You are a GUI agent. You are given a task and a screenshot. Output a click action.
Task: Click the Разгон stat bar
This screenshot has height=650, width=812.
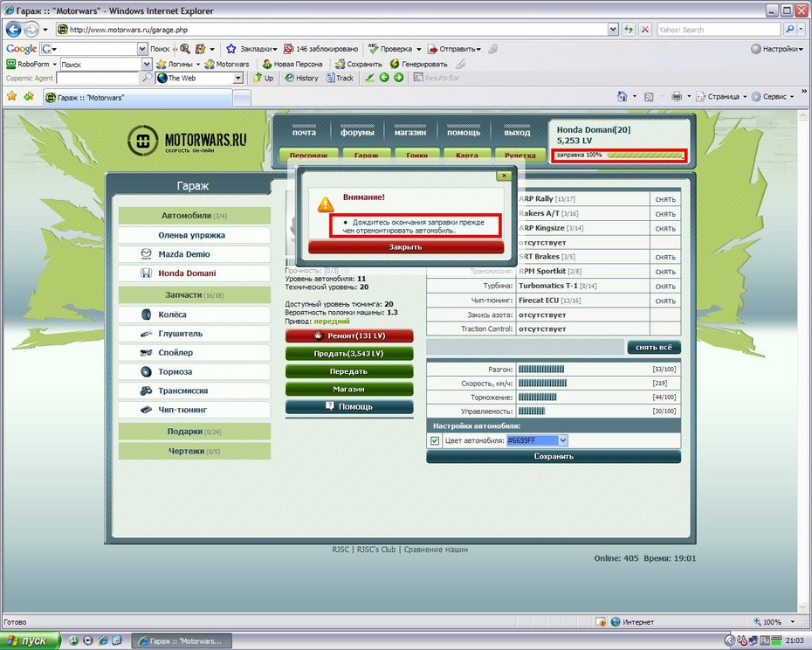(541, 369)
